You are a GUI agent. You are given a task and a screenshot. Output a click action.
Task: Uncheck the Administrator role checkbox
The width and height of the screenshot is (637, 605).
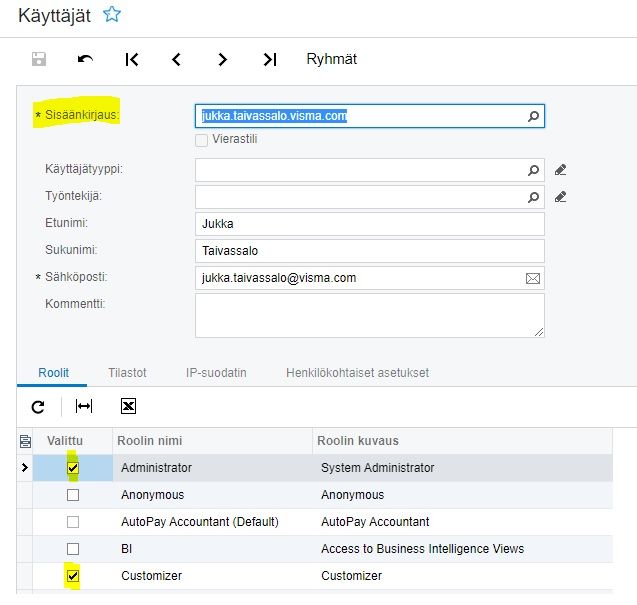tap(73, 467)
